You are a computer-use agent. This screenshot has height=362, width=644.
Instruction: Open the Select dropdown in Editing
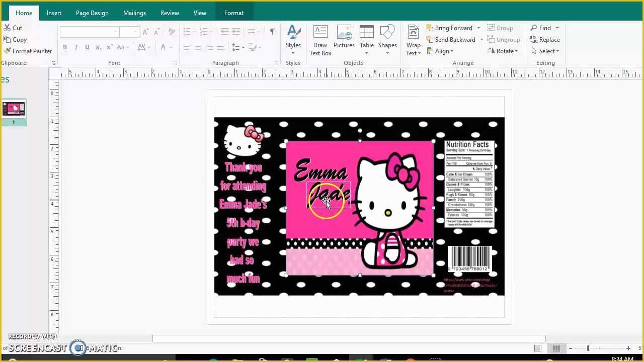pos(545,51)
